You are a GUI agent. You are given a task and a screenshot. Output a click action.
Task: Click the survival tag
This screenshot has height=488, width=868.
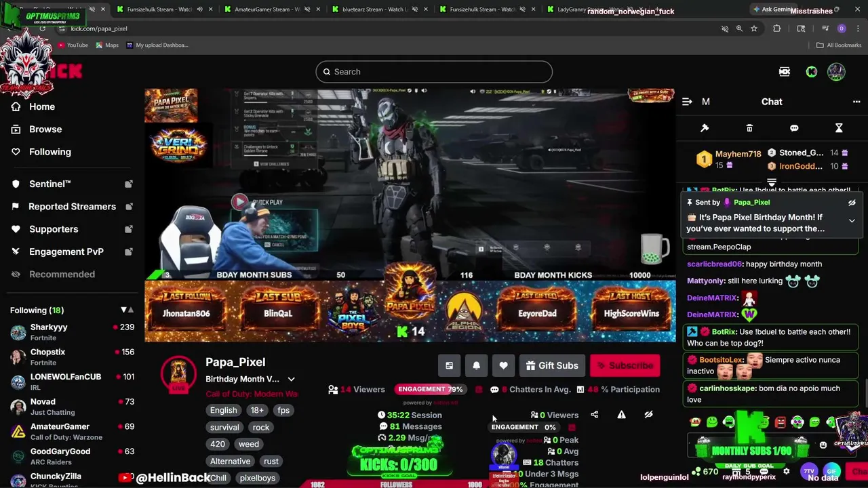224,427
